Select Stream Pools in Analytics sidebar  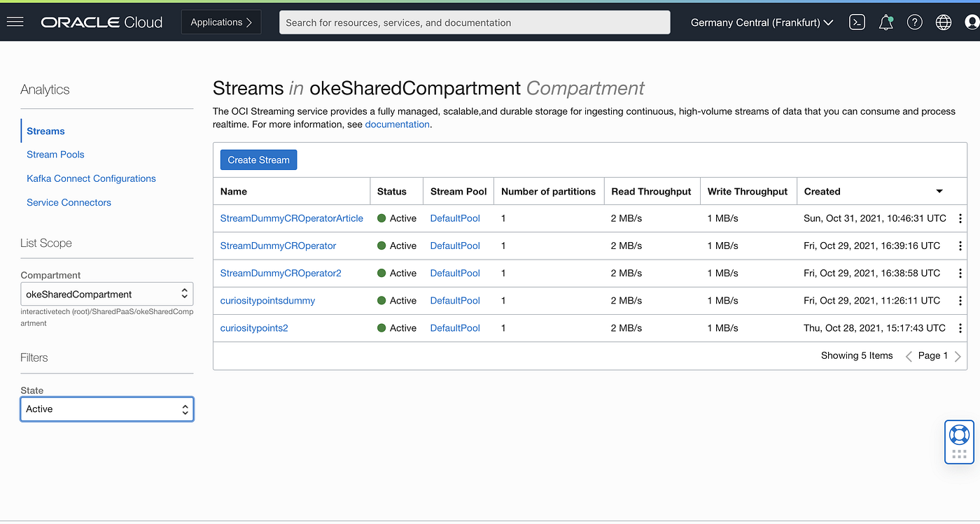coord(55,155)
